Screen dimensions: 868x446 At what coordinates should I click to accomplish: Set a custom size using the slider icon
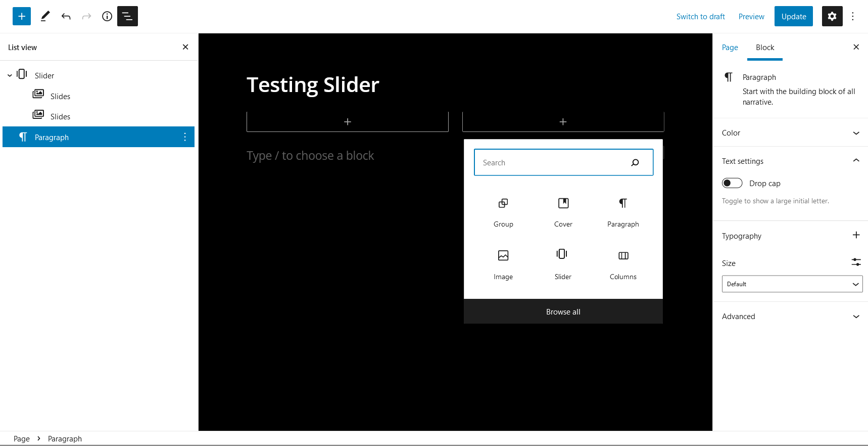[856, 262]
